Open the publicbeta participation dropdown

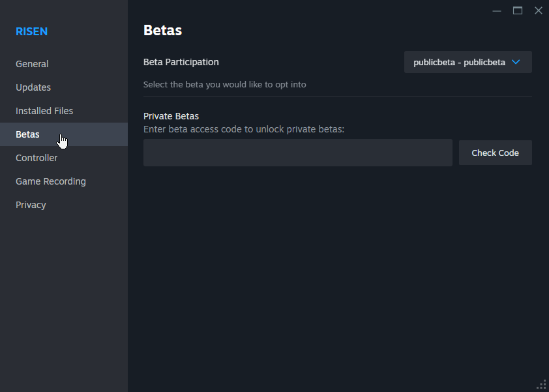point(467,63)
